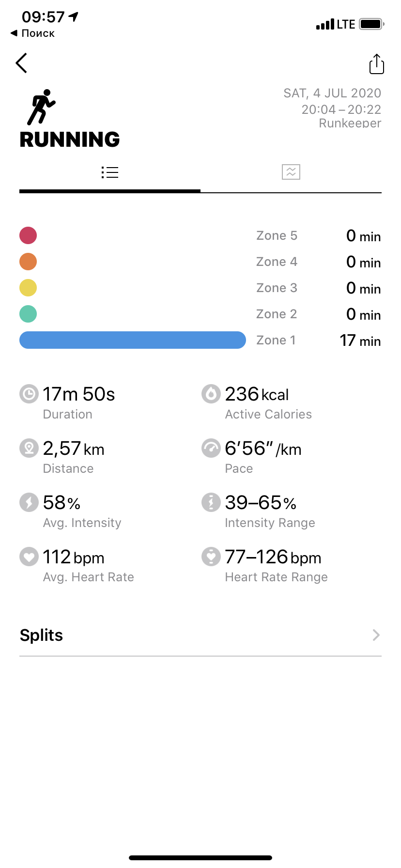Viewport: 401px width, 868px height.
Task: Tap the Active Calories flame icon
Action: pyautogui.click(x=211, y=394)
